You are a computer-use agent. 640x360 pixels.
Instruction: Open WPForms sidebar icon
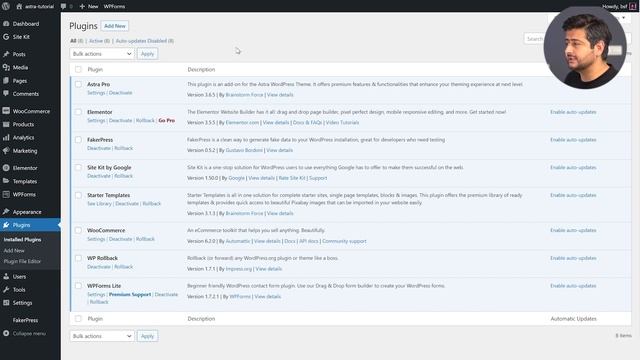click(6, 194)
